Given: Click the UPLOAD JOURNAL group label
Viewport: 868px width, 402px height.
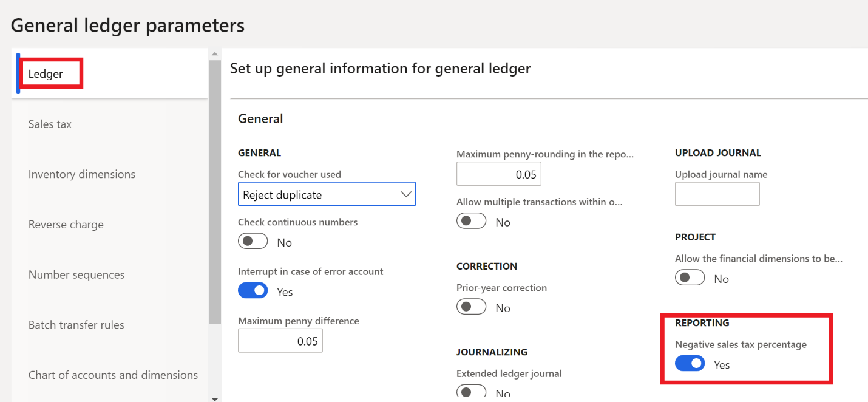Looking at the screenshot, I should point(718,153).
